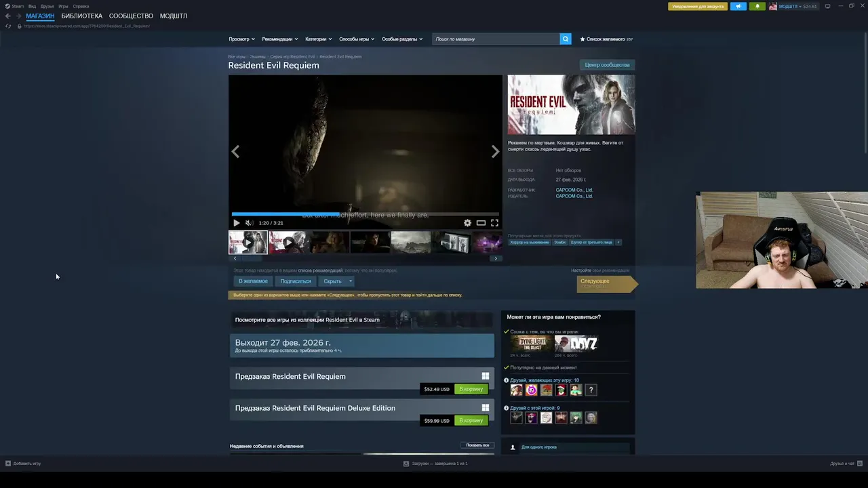
Task: Add Resident Evil Requiem preorder to cart
Action: [471, 389]
